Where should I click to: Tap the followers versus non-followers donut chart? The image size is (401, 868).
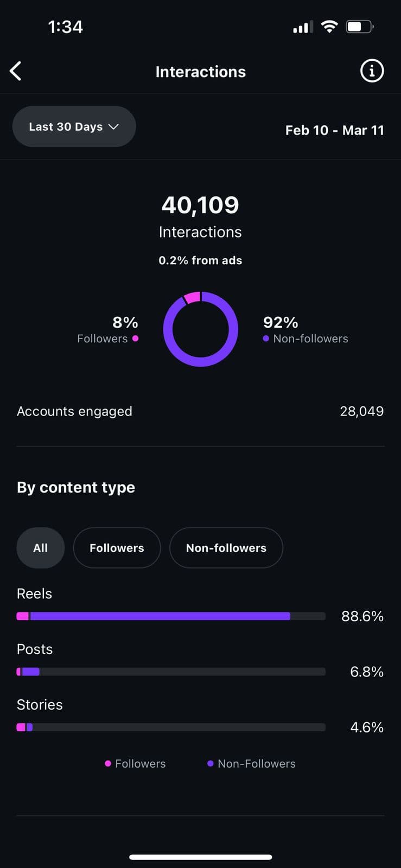pyautogui.click(x=200, y=329)
